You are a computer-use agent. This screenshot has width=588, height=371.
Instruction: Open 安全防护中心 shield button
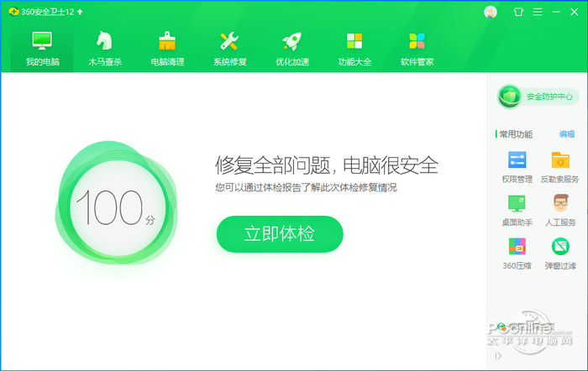coord(538,97)
